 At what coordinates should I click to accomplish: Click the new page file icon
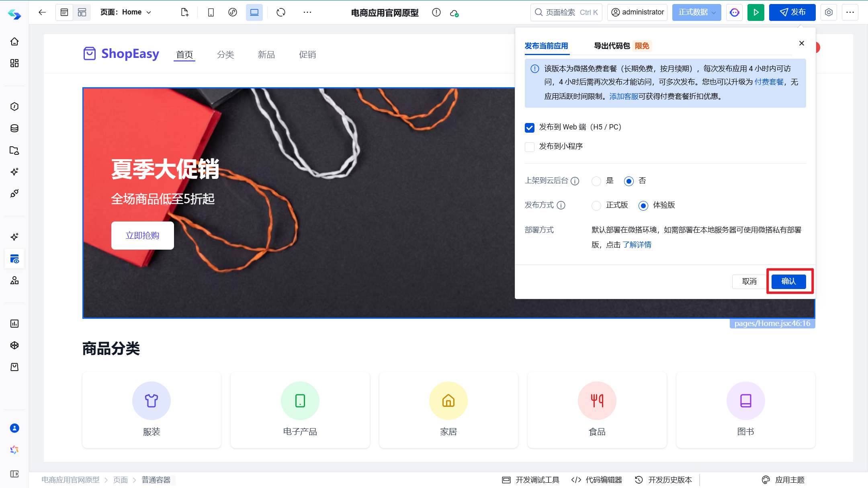184,12
